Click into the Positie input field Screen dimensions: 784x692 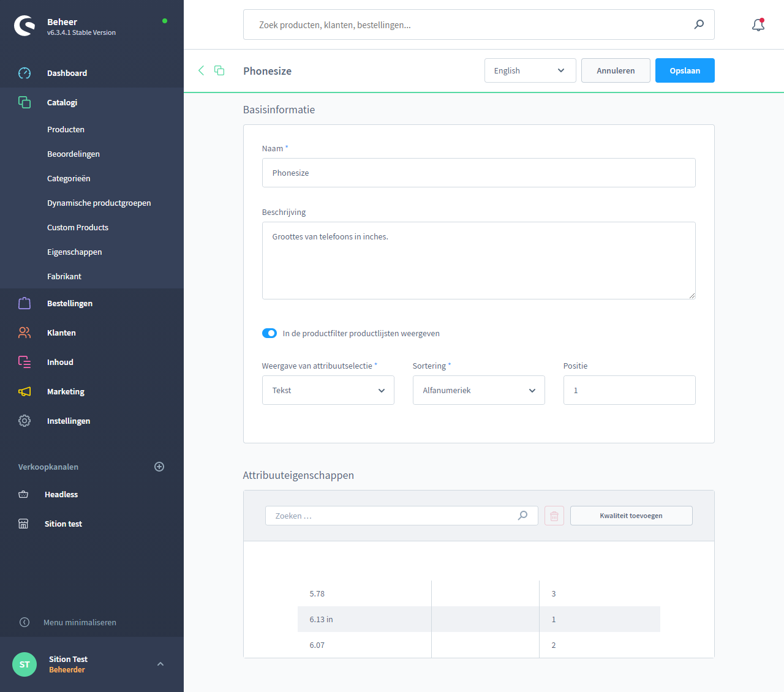(x=629, y=390)
